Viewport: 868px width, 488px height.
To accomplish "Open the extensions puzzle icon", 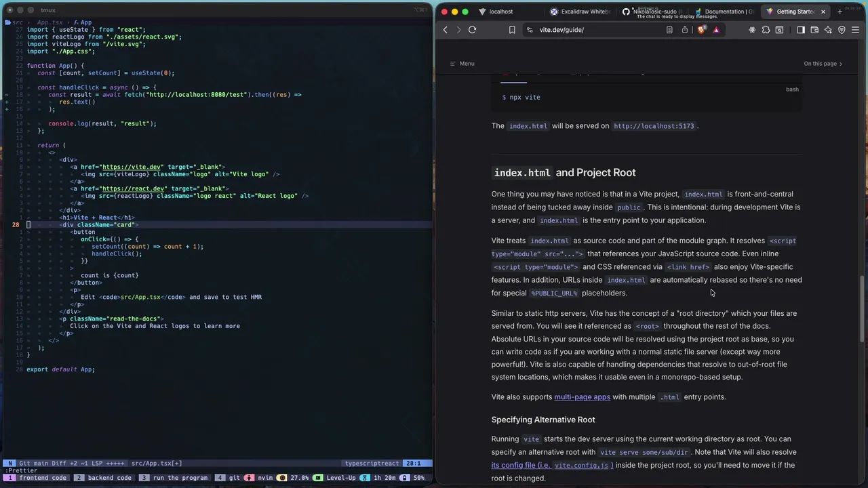I will click(x=766, y=30).
